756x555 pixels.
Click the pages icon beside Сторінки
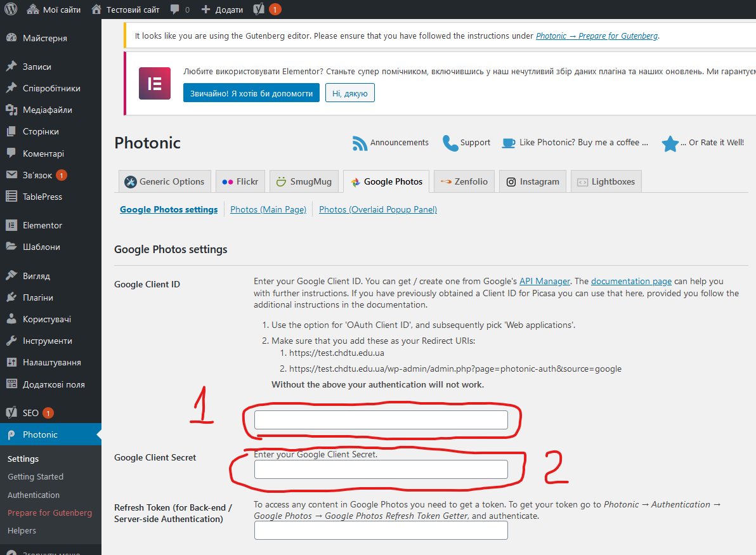[x=11, y=131]
